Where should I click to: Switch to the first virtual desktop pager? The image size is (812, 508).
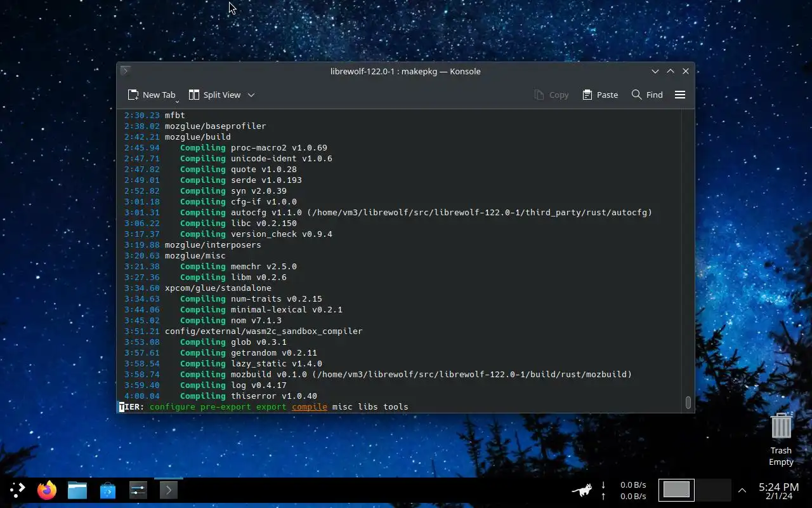pos(676,490)
